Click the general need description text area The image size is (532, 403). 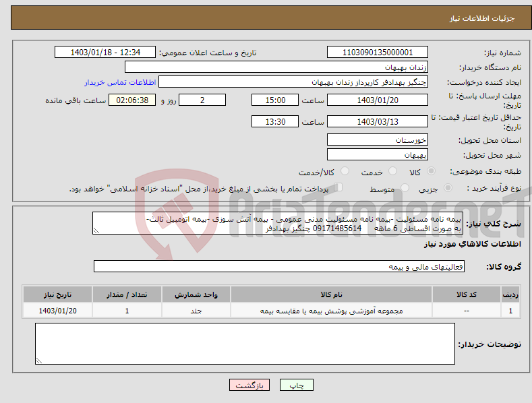278,223
